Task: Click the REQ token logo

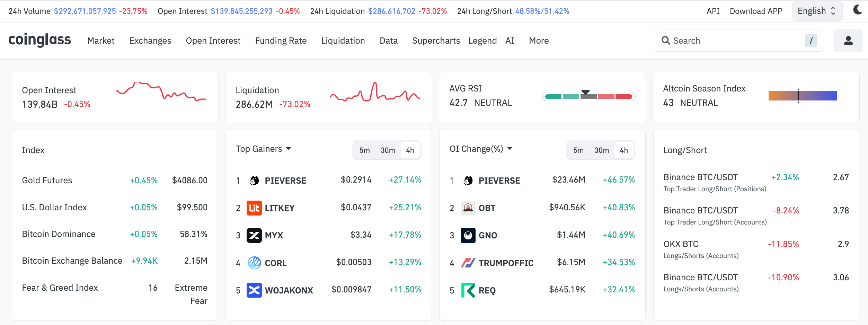Action: click(x=468, y=290)
